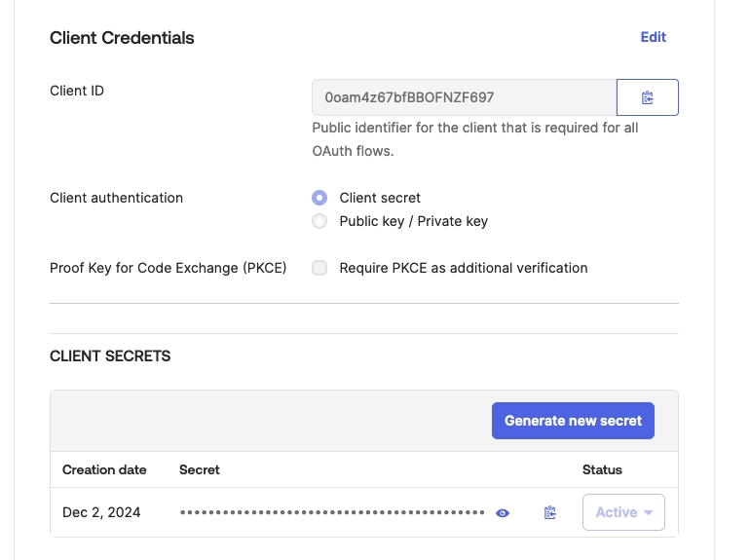The image size is (750, 560).
Task: Select the Dec 2, 2024 date cell
Action: click(101, 512)
